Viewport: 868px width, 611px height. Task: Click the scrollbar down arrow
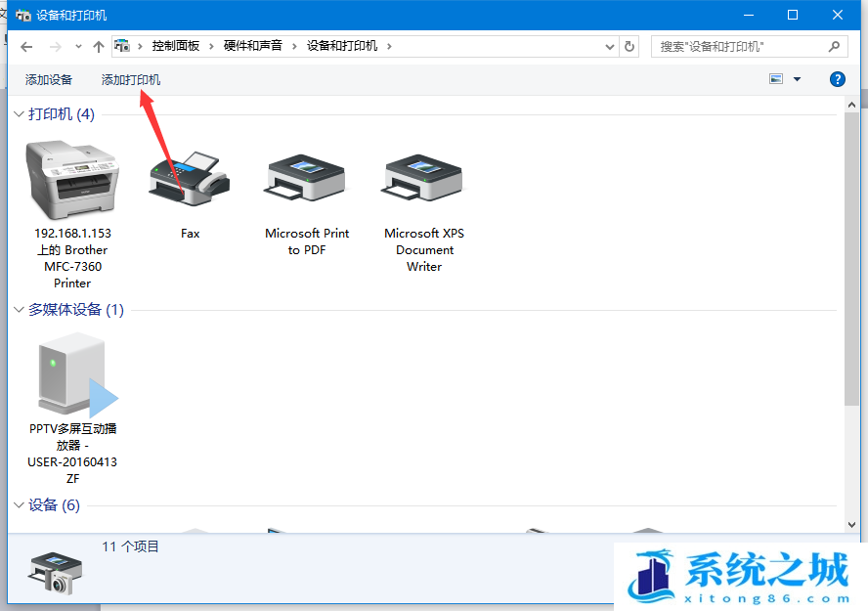click(851, 524)
